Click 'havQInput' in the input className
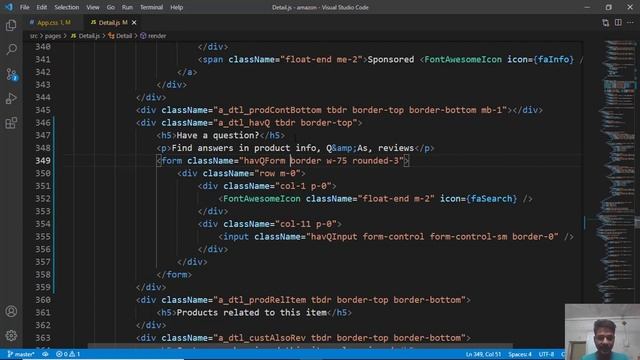The height and width of the screenshot is (360, 640). point(334,237)
